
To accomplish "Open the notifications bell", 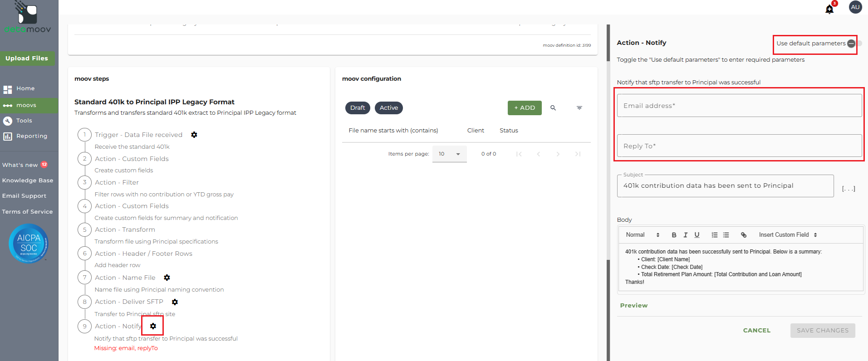I will click(829, 9).
